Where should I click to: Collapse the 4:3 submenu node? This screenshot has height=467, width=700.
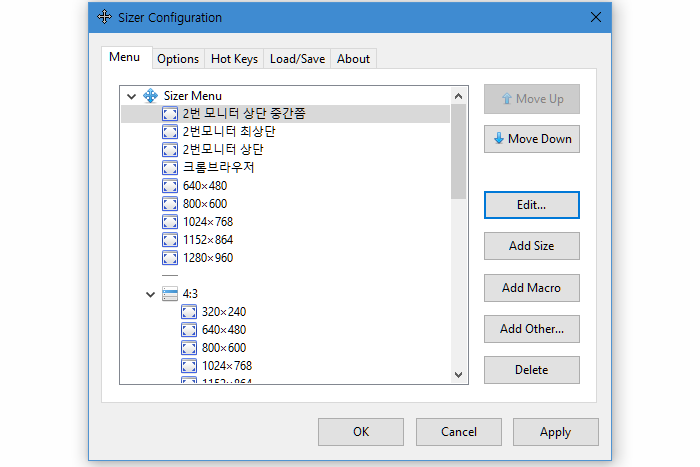(150, 294)
